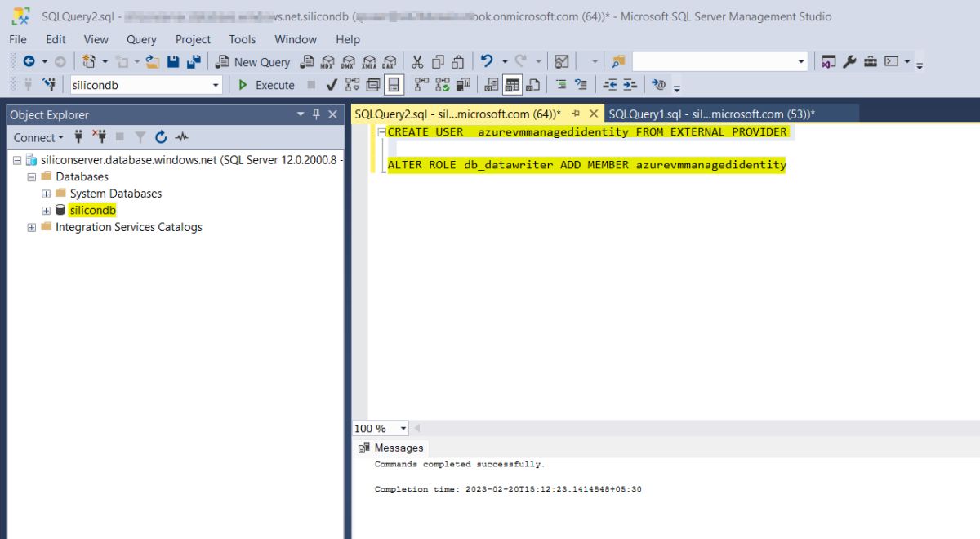Click the New Query button
The width and height of the screenshot is (980, 539).
click(x=252, y=61)
